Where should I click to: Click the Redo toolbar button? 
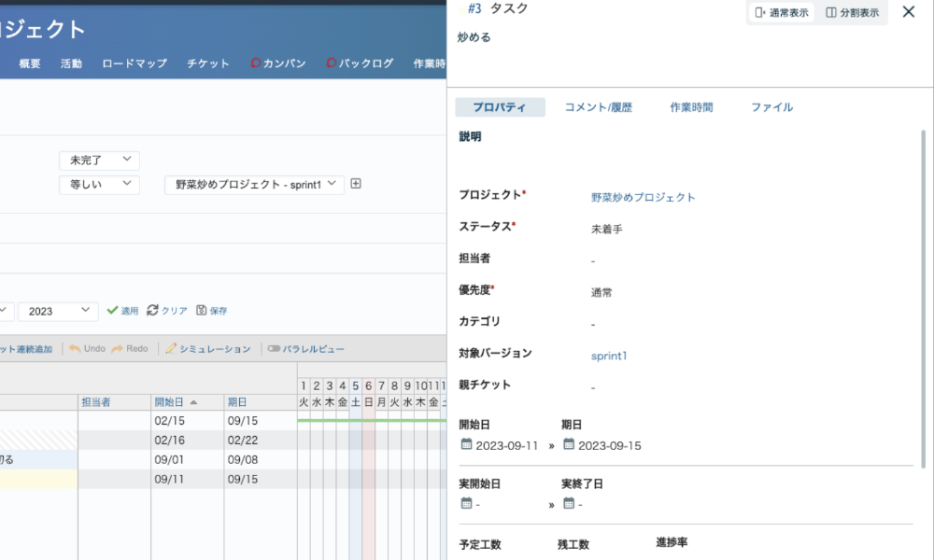point(130,349)
